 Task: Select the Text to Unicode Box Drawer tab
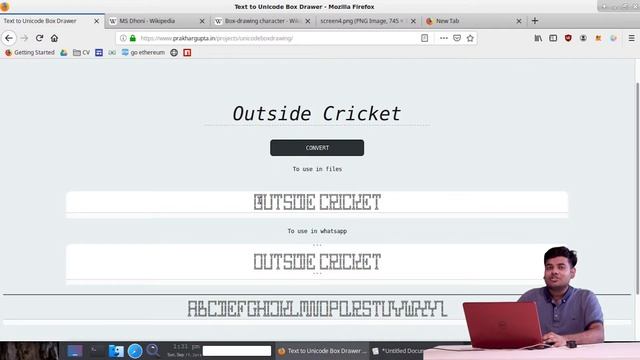tap(52, 21)
